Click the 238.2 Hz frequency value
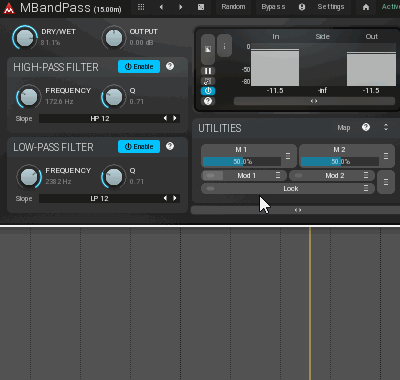 pyautogui.click(x=58, y=182)
